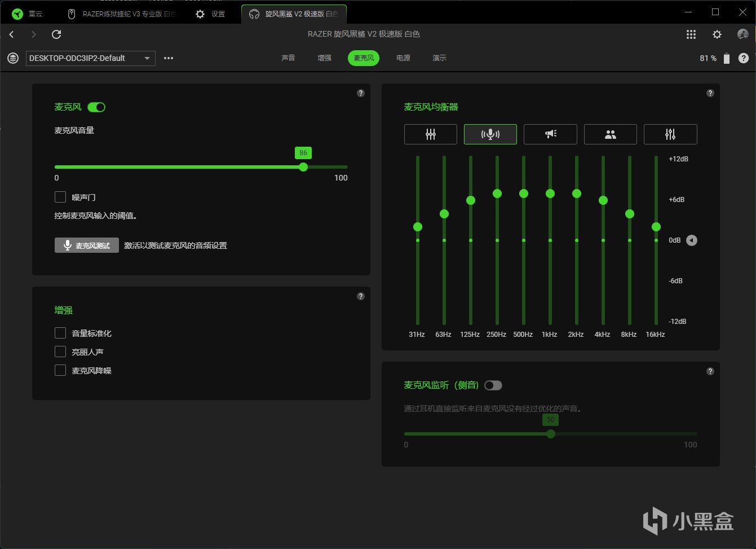
Task: Click the 16kHz equalizer band handle
Action: click(x=656, y=227)
